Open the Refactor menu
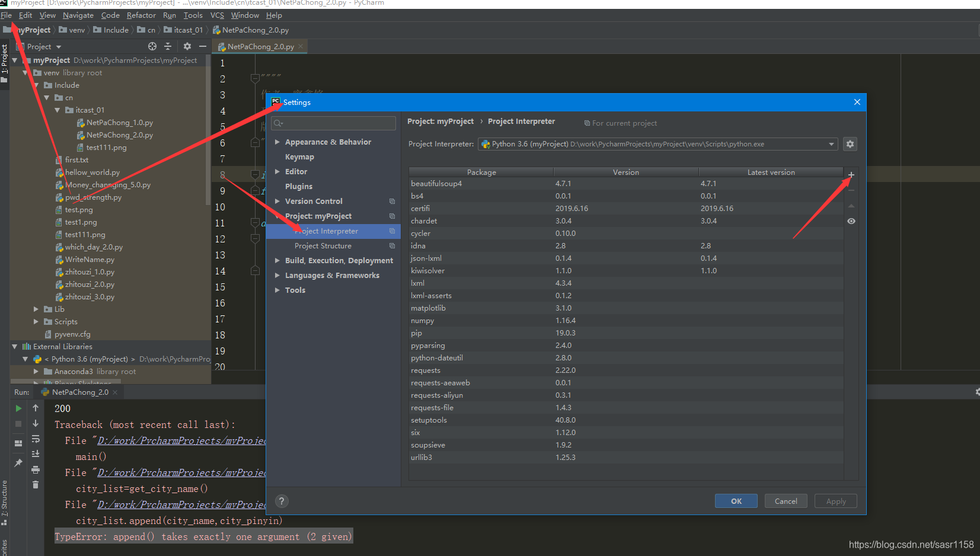Image resolution: width=980 pixels, height=556 pixels. point(141,15)
